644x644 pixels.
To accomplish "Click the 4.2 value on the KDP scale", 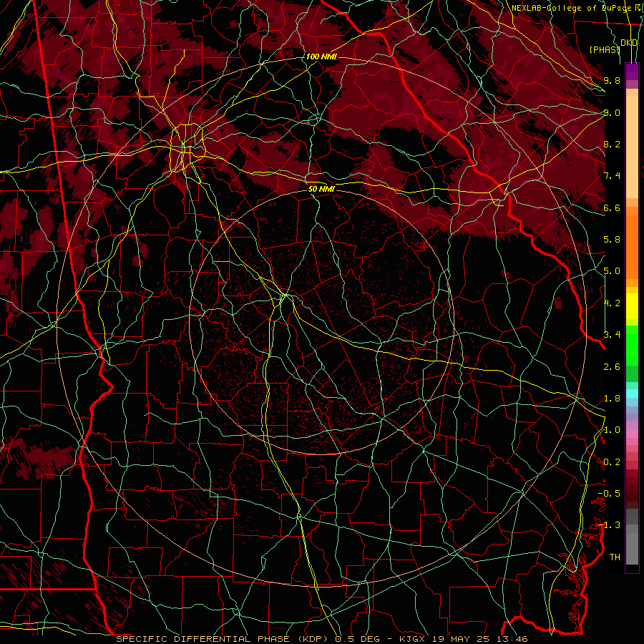I will pos(612,303).
